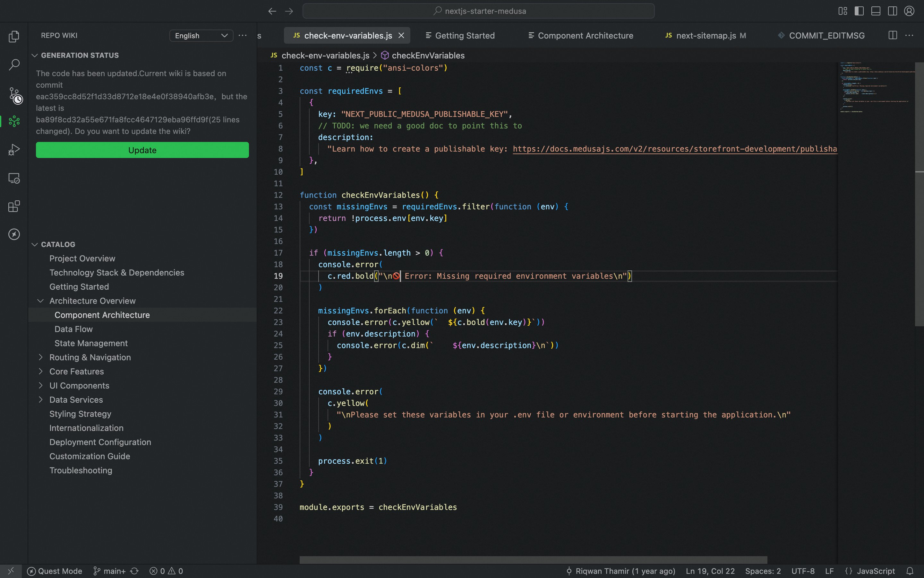Viewport: 924px width, 578px height.
Task: Expand the Core Features node
Action: pos(40,371)
